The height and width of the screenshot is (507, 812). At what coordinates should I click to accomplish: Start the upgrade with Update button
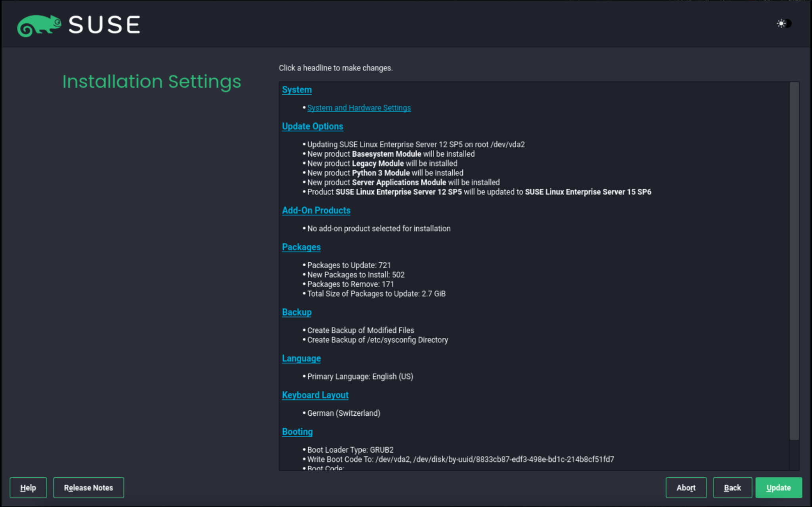pyautogui.click(x=778, y=488)
